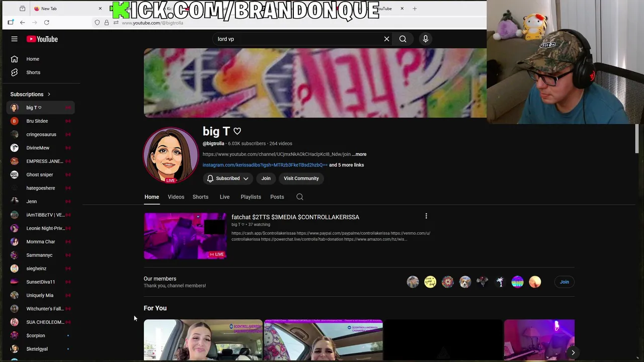Image resolution: width=644 pixels, height=362 pixels.
Task: Switch to the Playlists channel tab
Action: [x=251, y=197]
